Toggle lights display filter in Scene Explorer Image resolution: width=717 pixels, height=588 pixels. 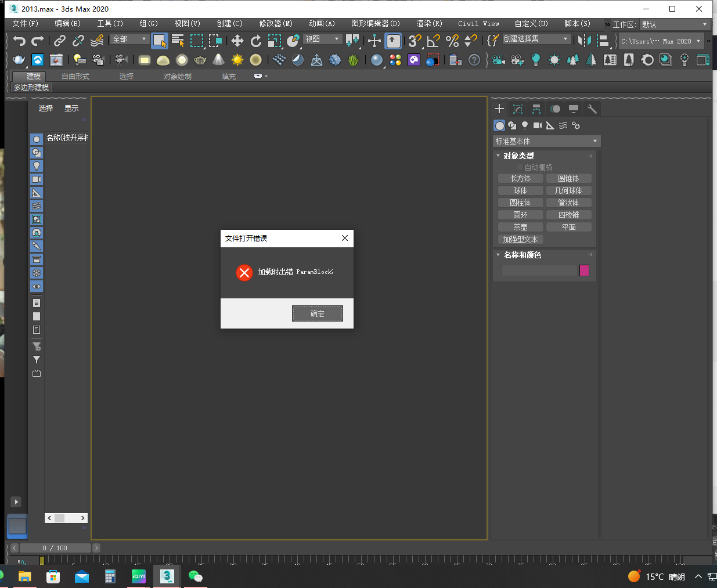[37, 166]
